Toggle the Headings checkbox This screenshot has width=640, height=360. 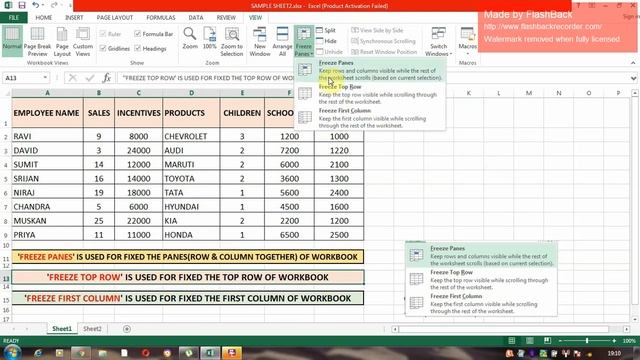(x=150, y=49)
